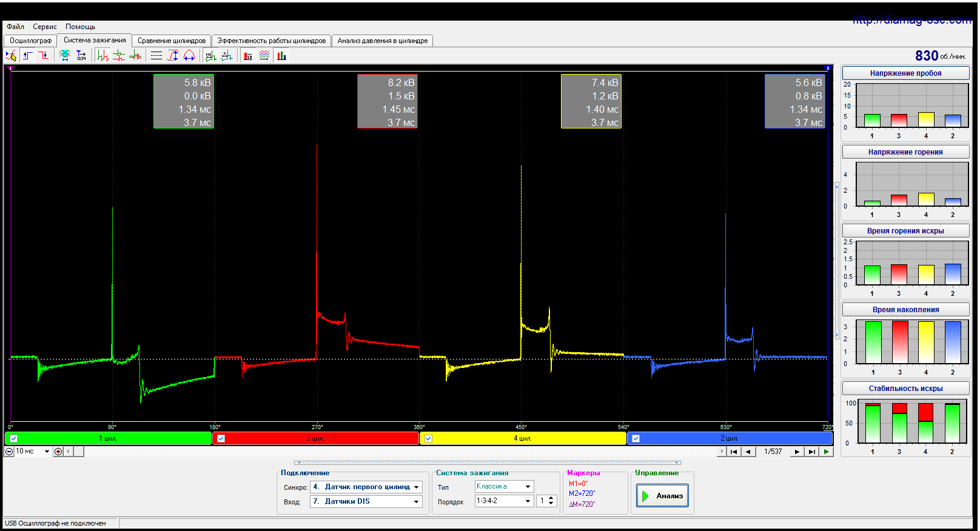Click the M2=720° marker value

point(582,493)
